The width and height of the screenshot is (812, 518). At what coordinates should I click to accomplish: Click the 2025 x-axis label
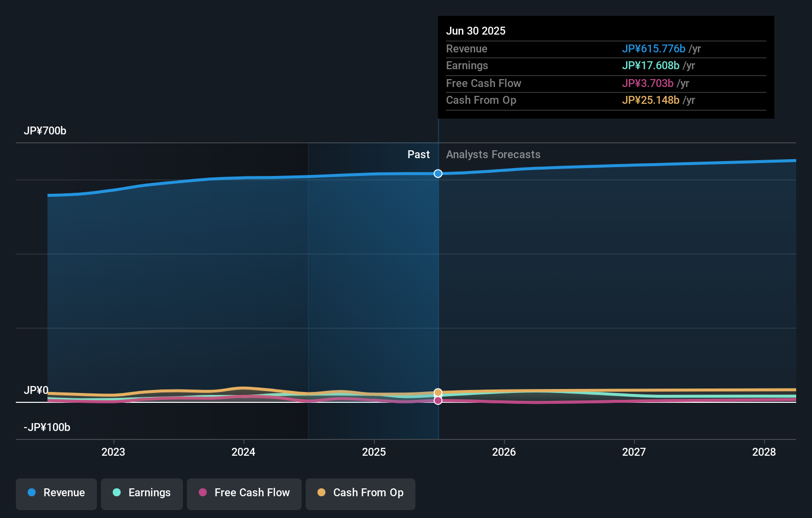[374, 452]
